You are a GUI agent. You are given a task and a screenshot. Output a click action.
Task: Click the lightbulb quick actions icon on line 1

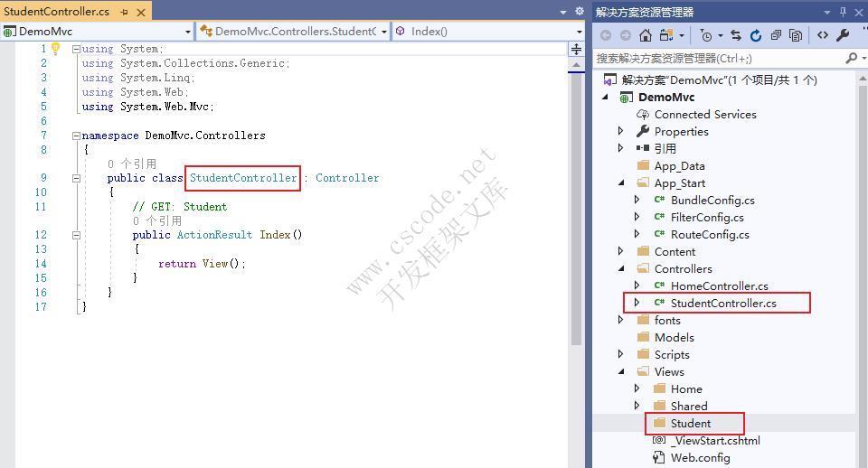54,49
